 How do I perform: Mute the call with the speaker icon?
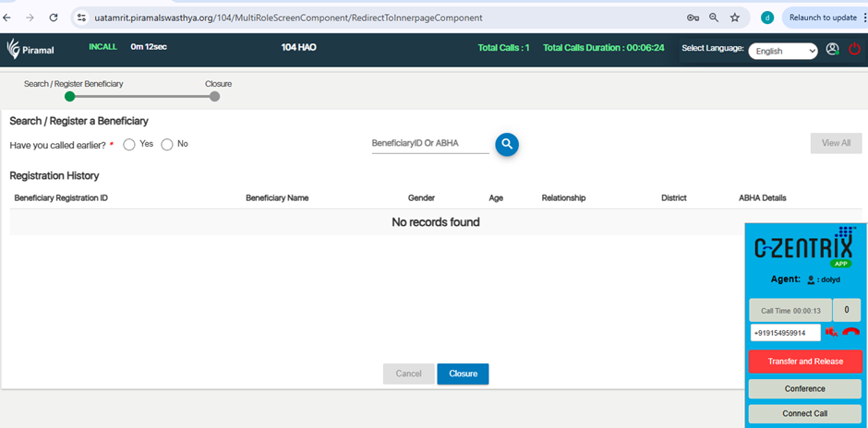(x=832, y=333)
